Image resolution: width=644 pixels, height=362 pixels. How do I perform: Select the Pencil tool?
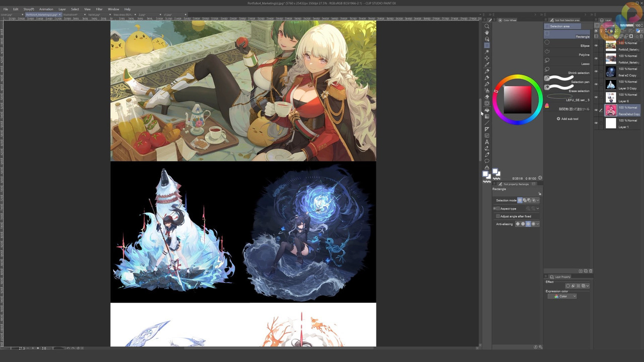(x=487, y=77)
